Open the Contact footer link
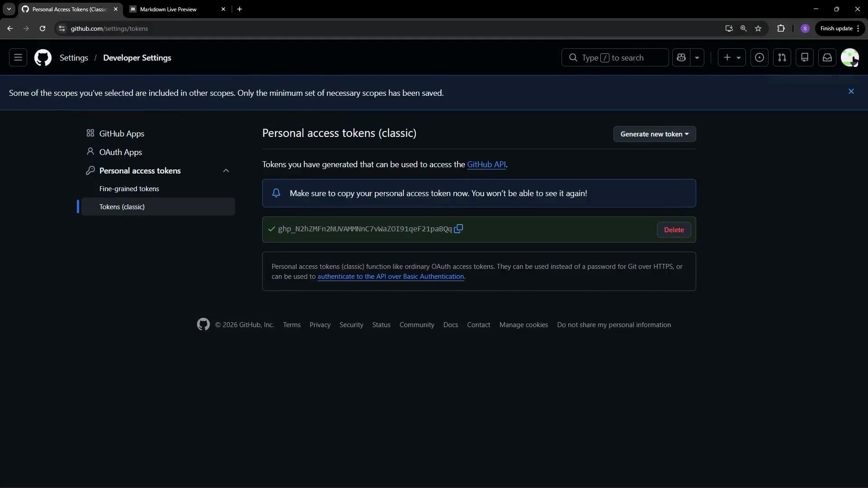This screenshot has height=488, width=868. [x=478, y=324]
